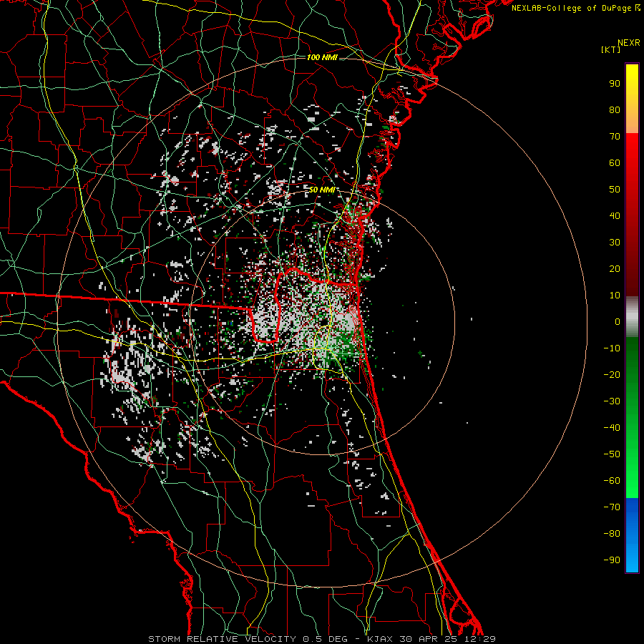The width and height of the screenshot is (644, 644).
Task: Click the [KT] units label
Action: tap(610, 49)
